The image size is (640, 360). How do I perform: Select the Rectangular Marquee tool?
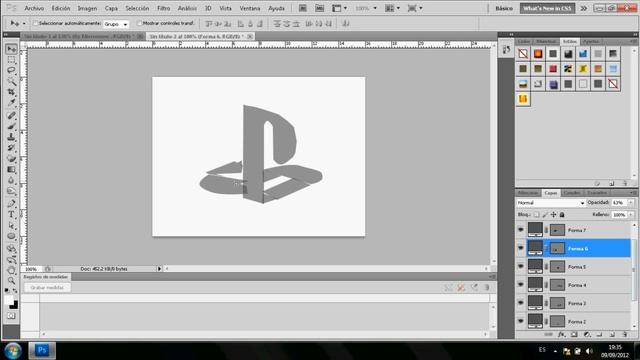point(11,60)
